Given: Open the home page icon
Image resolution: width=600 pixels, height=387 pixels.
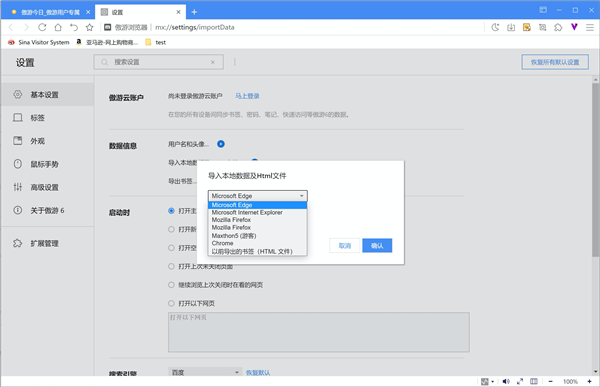Looking at the screenshot, I should click(x=58, y=27).
